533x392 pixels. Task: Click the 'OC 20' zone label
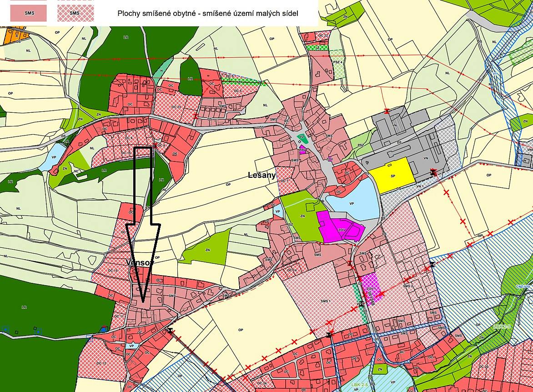484,367
